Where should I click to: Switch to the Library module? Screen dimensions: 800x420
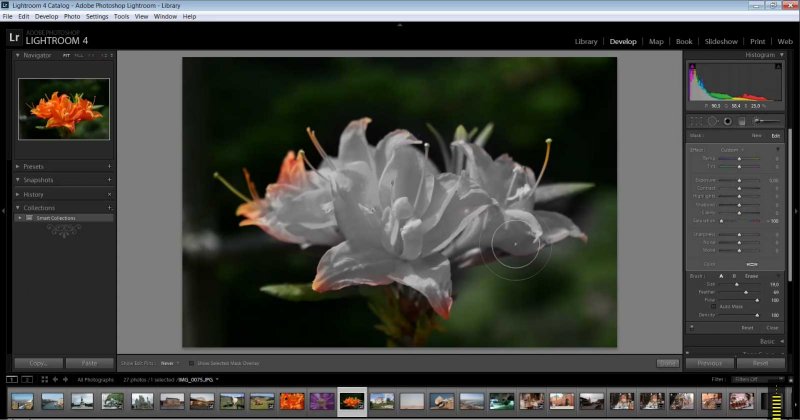586,41
